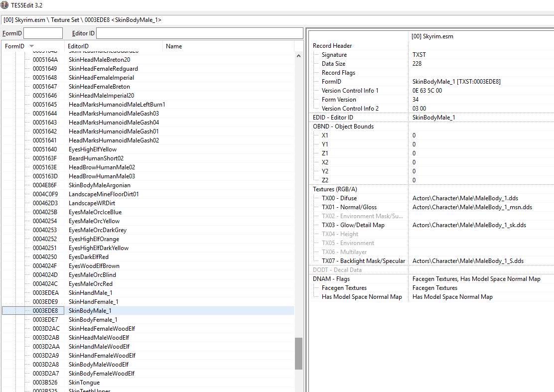Select the OBND - Object Bounds row
The width and height of the screenshot is (554, 392).
pyautogui.click(x=432, y=127)
